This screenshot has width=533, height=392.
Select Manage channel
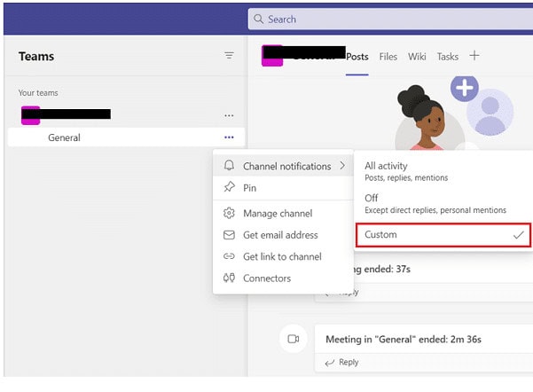(x=283, y=213)
